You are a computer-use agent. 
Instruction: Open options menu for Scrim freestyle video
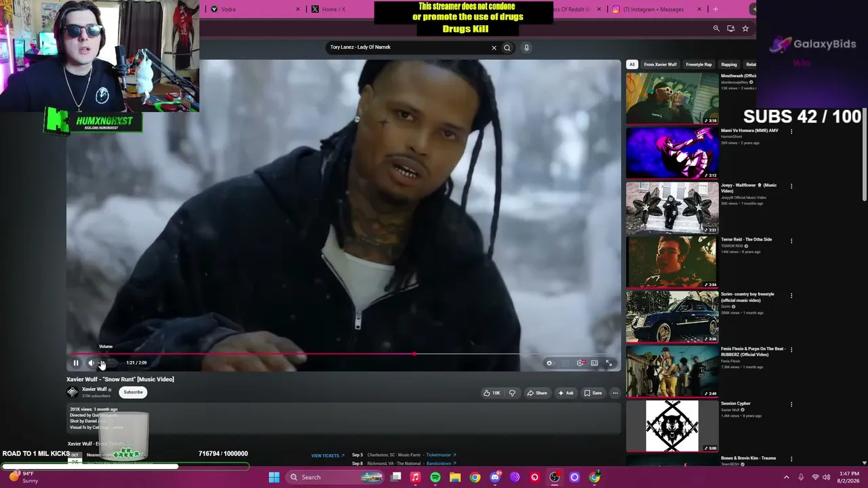point(791,296)
